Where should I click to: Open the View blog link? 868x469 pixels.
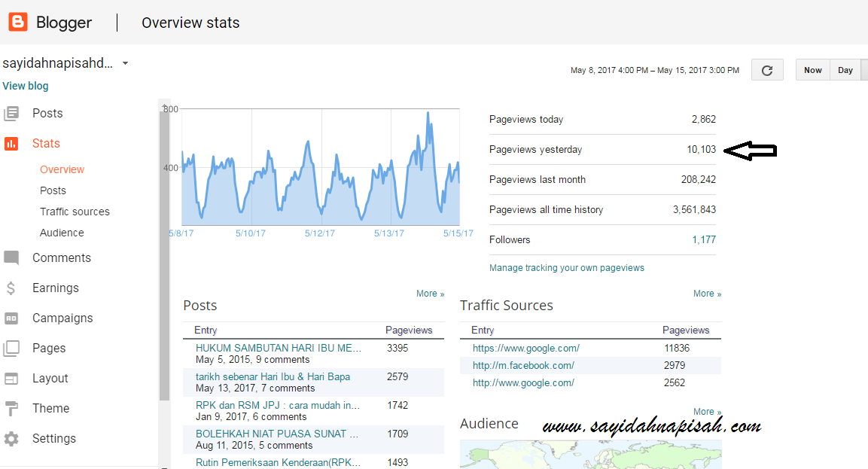(26, 86)
